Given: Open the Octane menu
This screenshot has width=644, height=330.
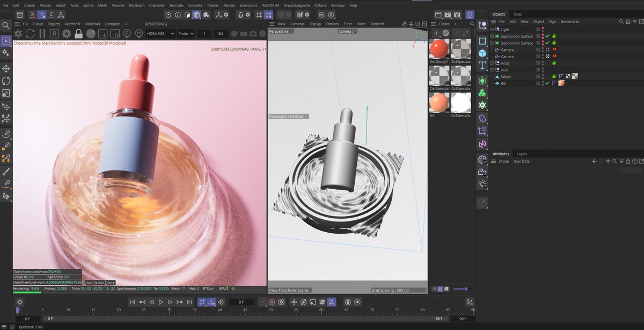Looking at the screenshot, I should (320, 5).
